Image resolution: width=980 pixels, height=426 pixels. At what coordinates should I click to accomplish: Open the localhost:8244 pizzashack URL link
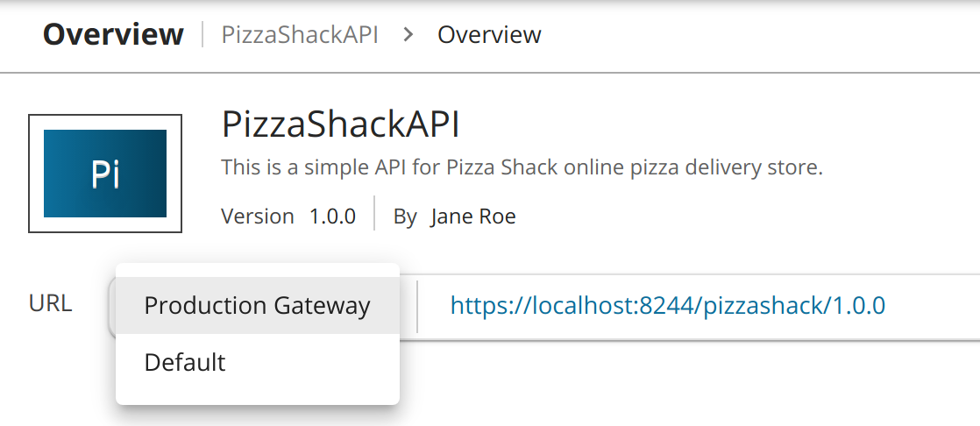click(667, 305)
